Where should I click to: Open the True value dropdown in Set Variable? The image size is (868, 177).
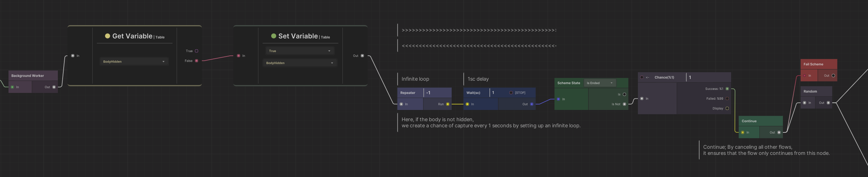point(300,51)
